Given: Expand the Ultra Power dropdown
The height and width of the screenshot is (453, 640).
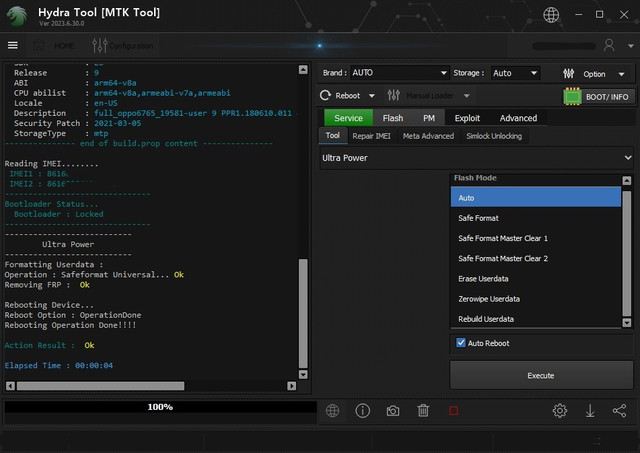Looking at the screenshot, I should (476, 158).
